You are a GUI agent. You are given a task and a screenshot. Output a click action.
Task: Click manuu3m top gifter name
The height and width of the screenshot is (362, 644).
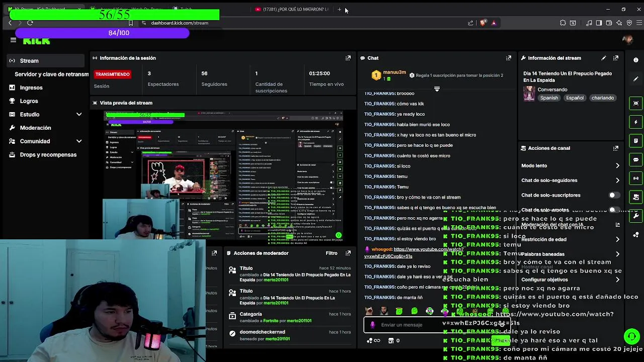(394, 72)
